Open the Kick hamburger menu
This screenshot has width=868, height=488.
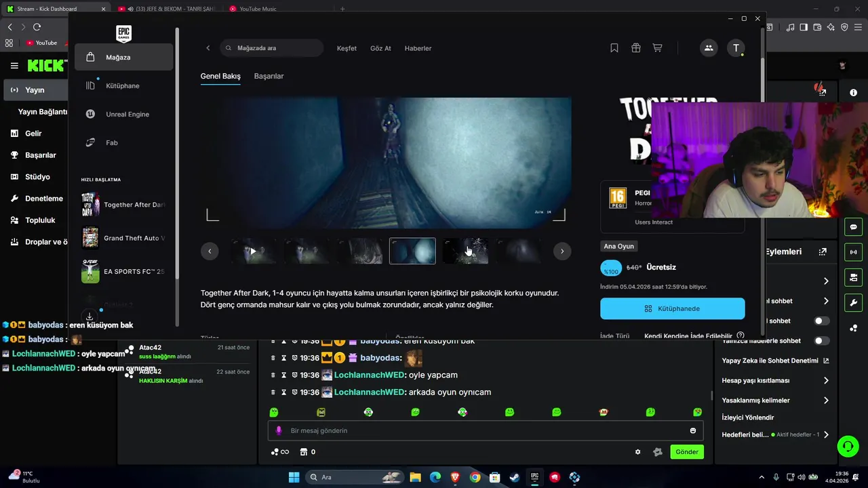[14, 66]
